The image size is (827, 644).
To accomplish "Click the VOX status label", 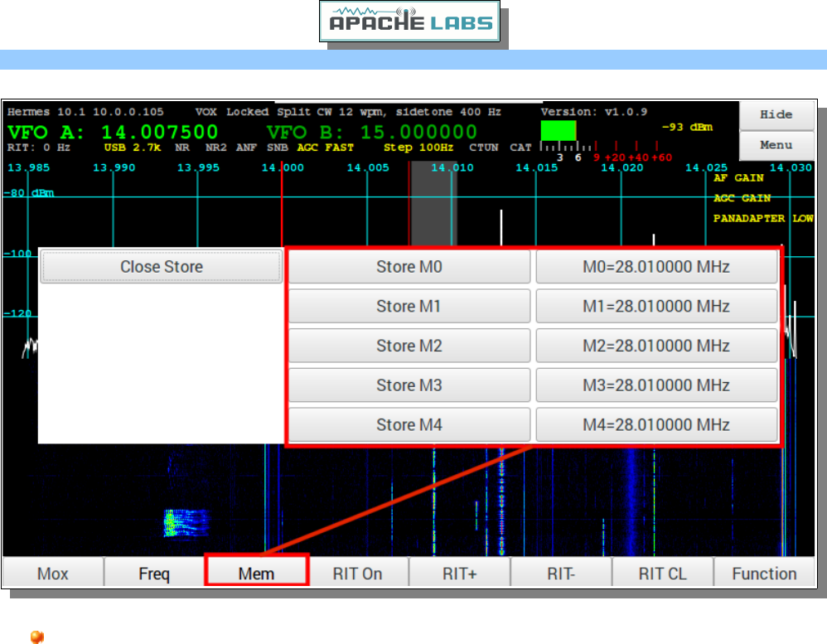I will coord(206,113).
